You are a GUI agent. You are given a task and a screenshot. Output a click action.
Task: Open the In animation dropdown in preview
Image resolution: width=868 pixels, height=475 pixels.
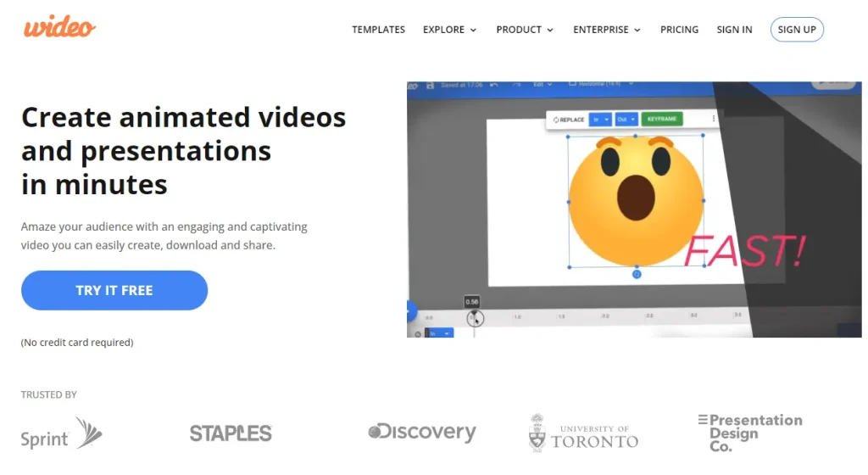click(x=600, y=119)
